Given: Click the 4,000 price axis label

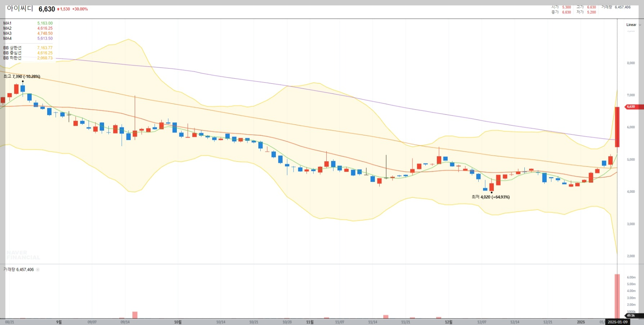Looking at the screenshot, I should click(631, 192).
